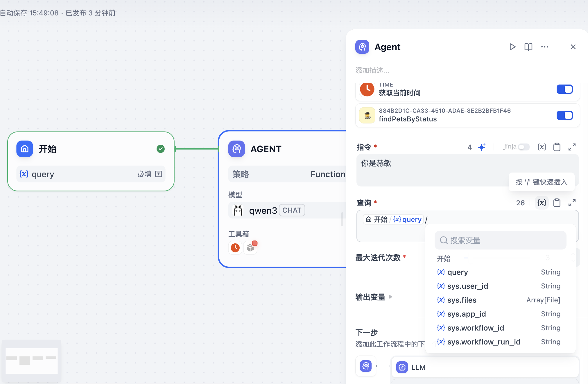Copy the 查询 field content
The width and height of the screenshot is (588, 384).
[557, 203]
